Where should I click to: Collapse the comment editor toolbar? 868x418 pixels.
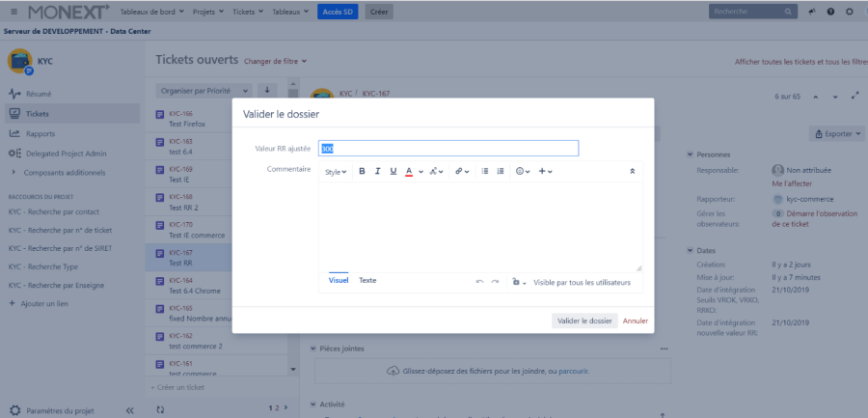(633, 171)
